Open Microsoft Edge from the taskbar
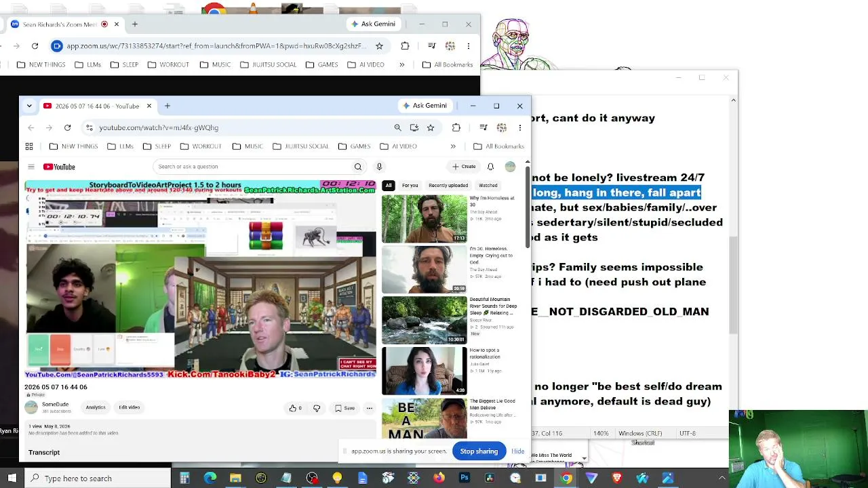The width and height of the screenshot is (868, 488). tap(210, 479)
